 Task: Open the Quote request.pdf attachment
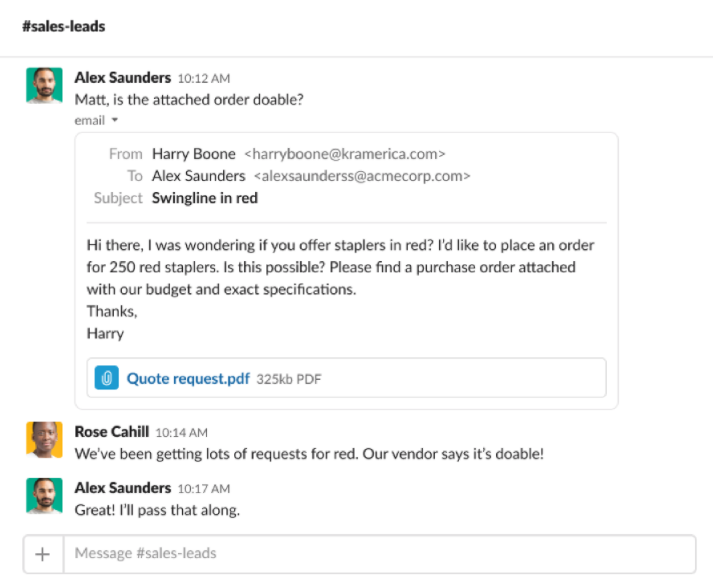tap(188, 379)
